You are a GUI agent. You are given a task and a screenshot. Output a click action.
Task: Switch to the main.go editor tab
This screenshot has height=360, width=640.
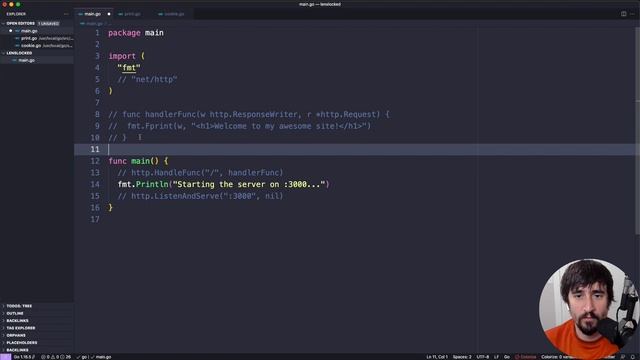pos(94,14)
